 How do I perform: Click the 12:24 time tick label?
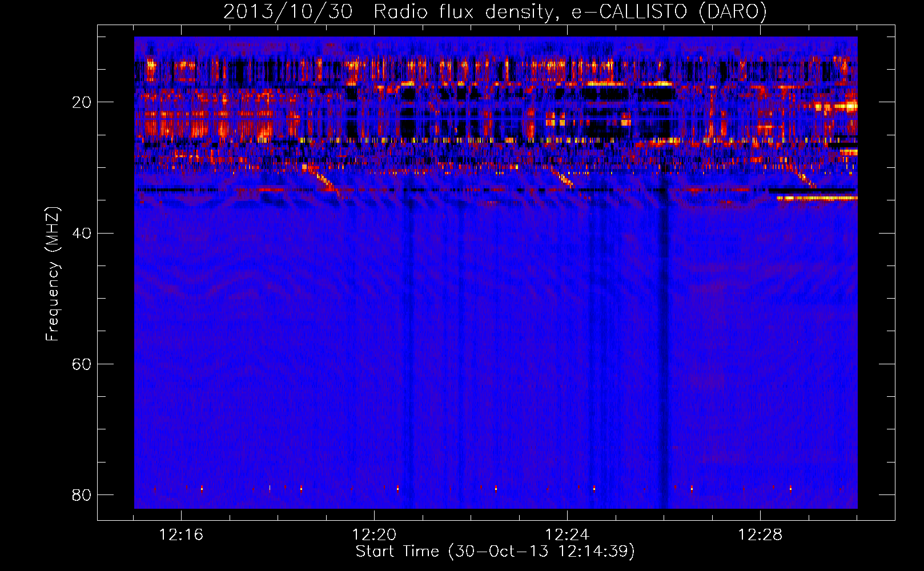point(567,535)
